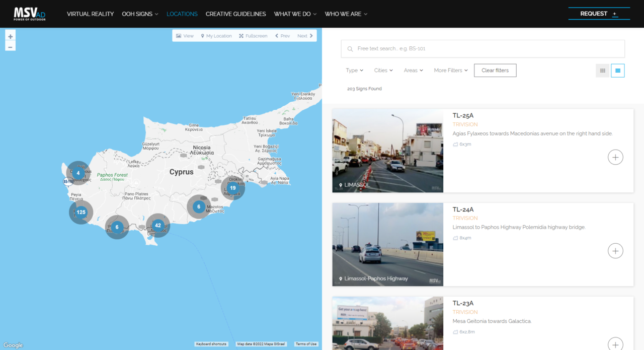This screenshot has height=350, width=644.
Task: Go to Next map location
Action: pos(305,36)
